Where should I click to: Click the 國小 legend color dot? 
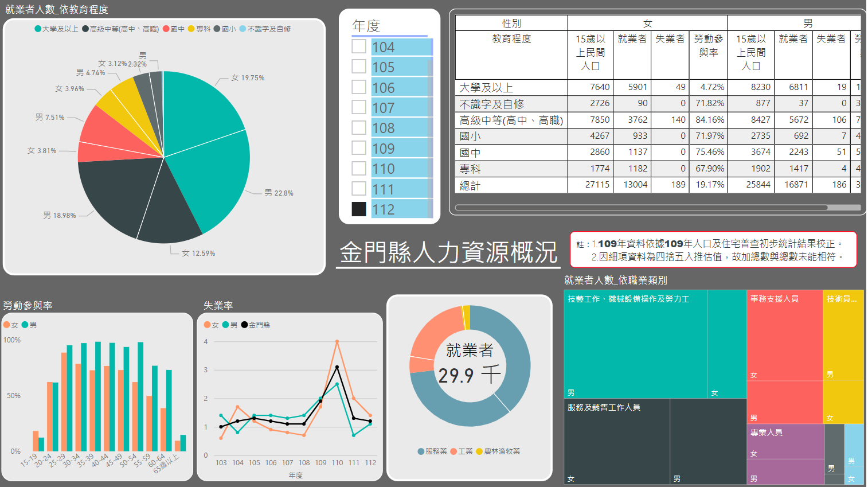(217, 29)
